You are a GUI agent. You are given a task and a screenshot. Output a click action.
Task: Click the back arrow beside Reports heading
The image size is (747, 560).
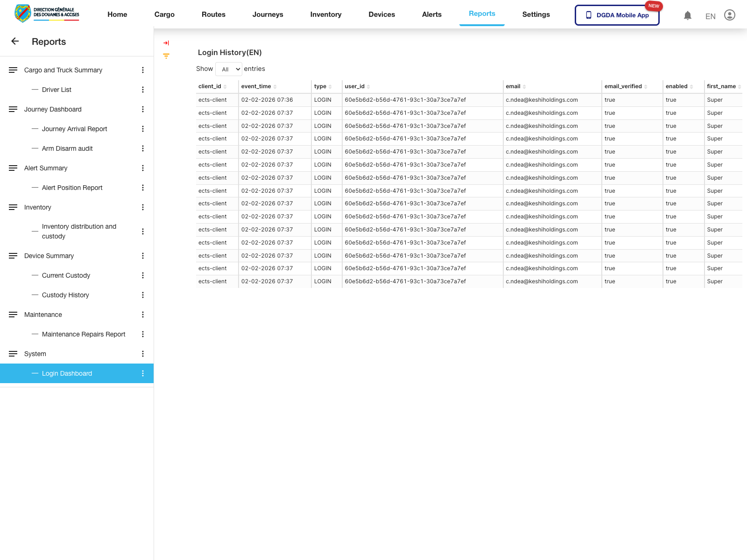(x=15, y=41)
